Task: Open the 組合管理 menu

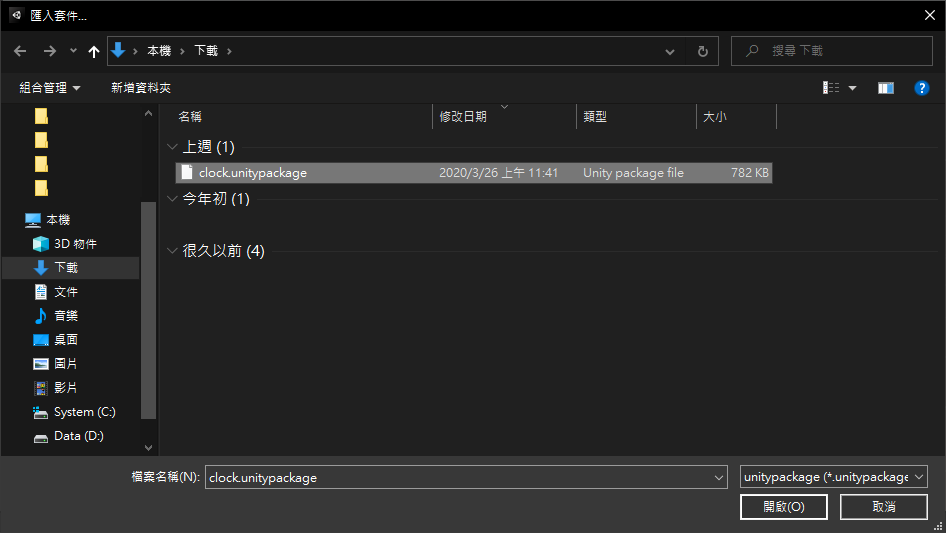Action: click(50, 88)
